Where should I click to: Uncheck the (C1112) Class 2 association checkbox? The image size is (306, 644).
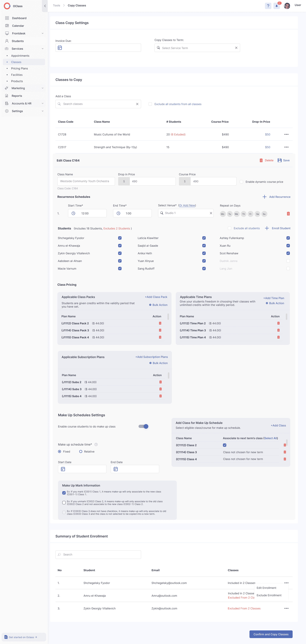225,445
